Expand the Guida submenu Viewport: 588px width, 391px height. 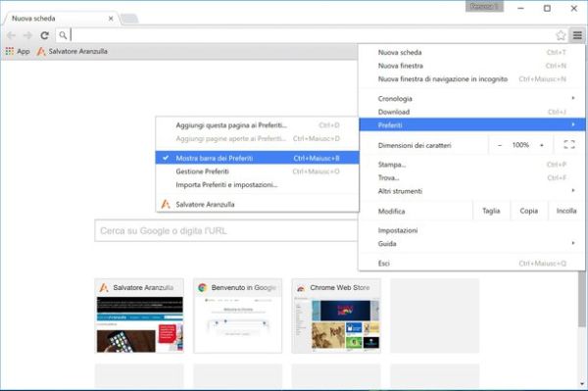pos(471,244)
